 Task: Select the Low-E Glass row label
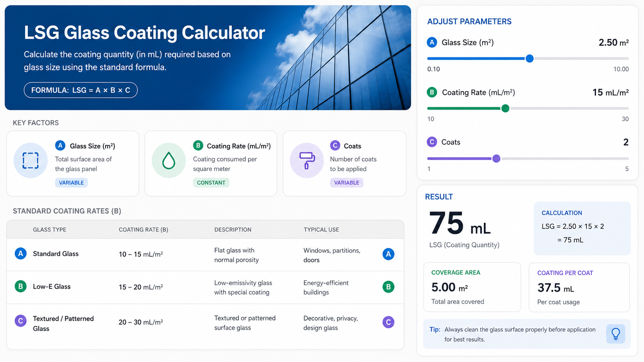52,287
